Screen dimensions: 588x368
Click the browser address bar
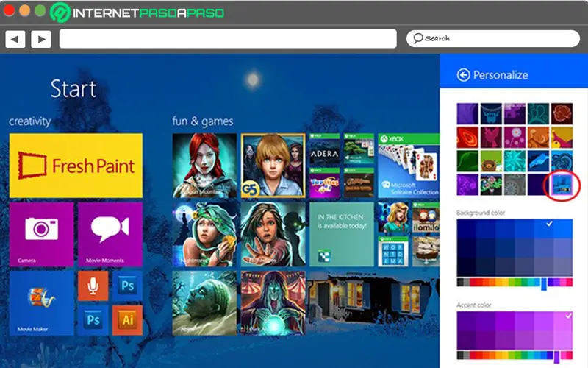point(228,39)
